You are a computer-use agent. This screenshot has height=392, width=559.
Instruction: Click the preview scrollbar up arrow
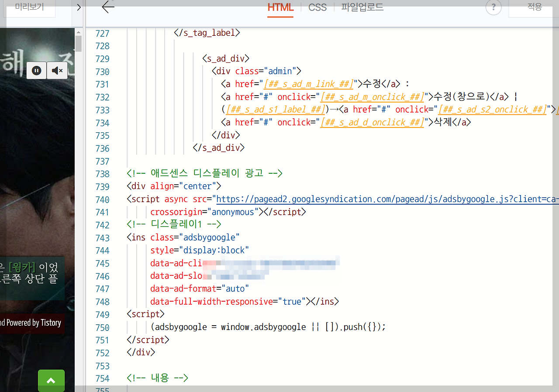[79, 32]
